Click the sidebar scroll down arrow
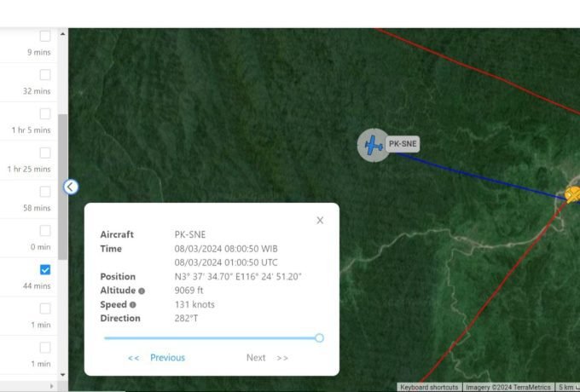 point(62,375)
